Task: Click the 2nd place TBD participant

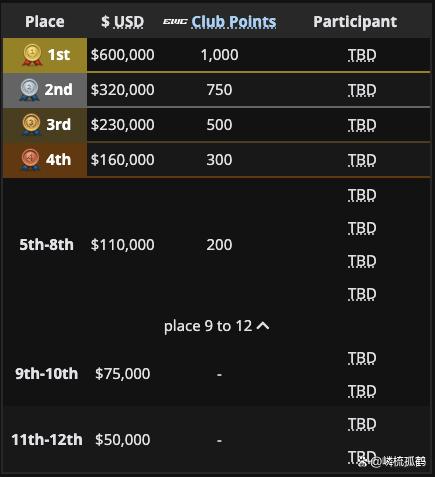Action: tap(362, 90)
